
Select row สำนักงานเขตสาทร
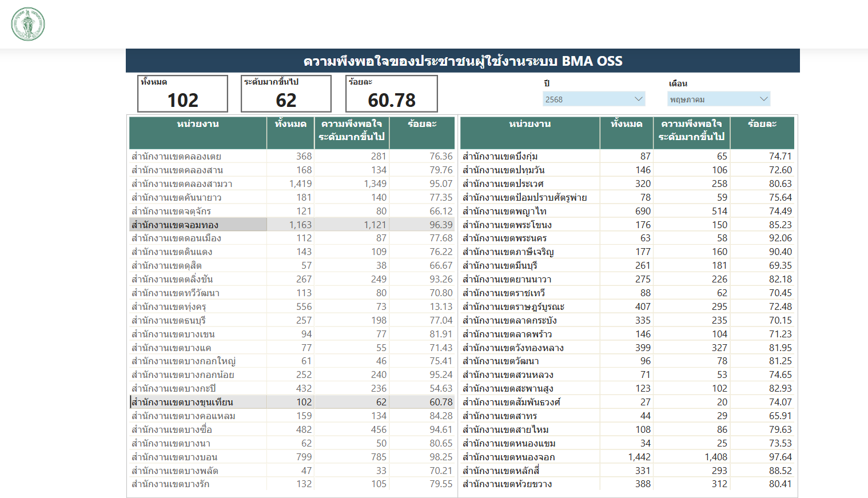click(627, 416)
